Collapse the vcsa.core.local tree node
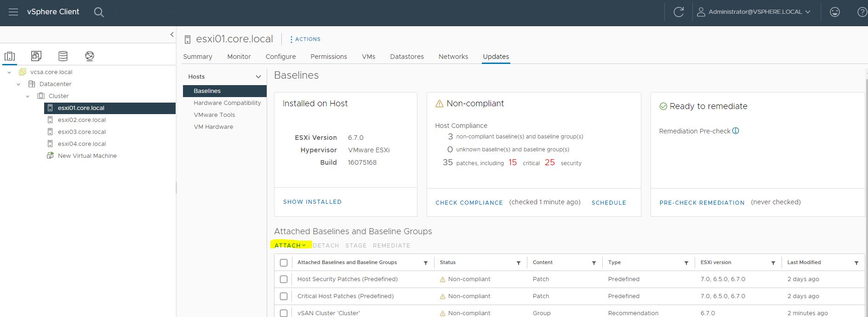 click(x=9, y=72)
